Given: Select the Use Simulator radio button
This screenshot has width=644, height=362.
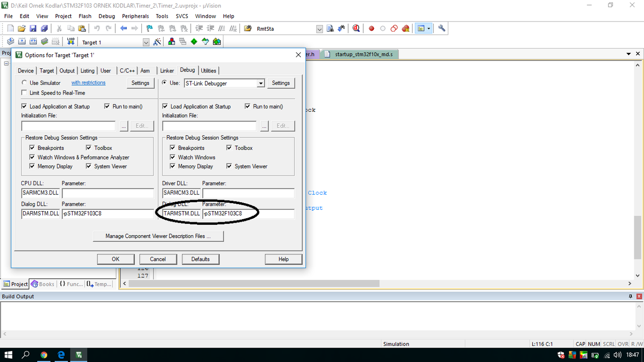Looking at the screenshot, I should pyautogui.click(x=24, y=82).
